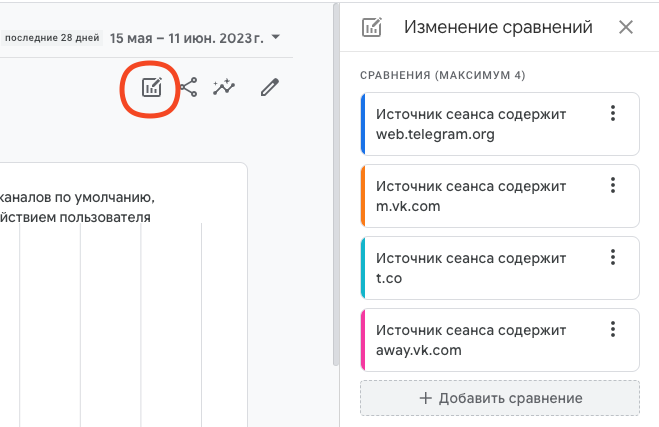This screenshot has width=659, height=427.
Task: Click the pencil customize report icon
Action: [269, 87]
